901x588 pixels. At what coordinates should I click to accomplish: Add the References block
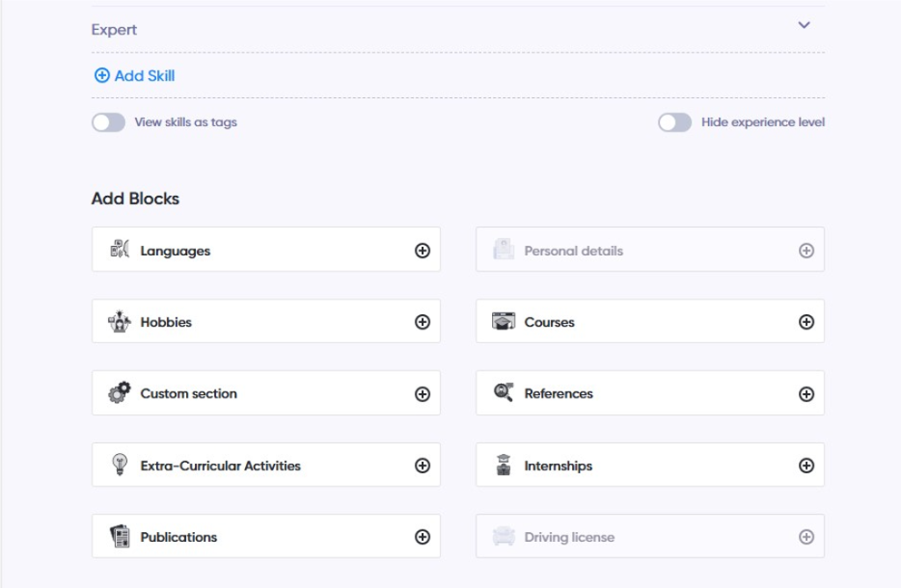tap(806, 394)
